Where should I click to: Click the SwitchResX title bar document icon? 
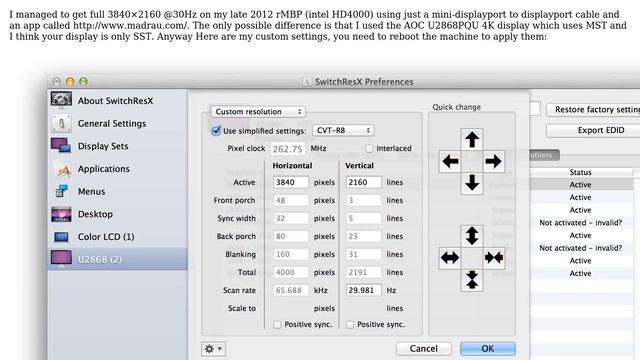307,82
